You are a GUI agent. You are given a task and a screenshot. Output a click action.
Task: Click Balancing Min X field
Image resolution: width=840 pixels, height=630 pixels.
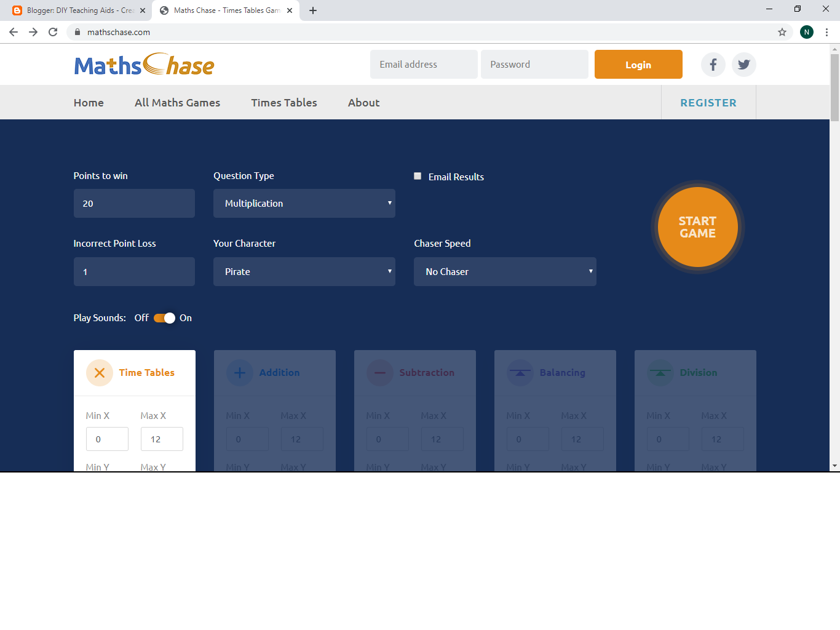click(x=528, y=439)
